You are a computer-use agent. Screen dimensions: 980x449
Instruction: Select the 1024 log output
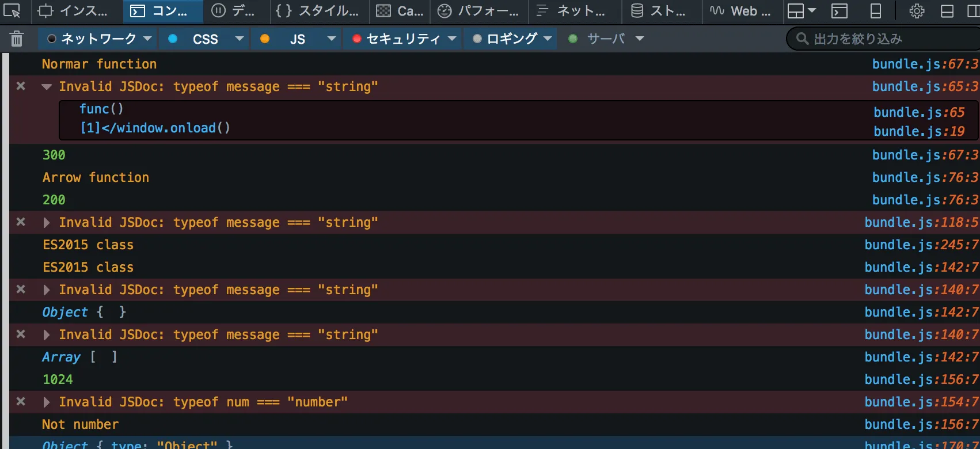pos(58,379)
